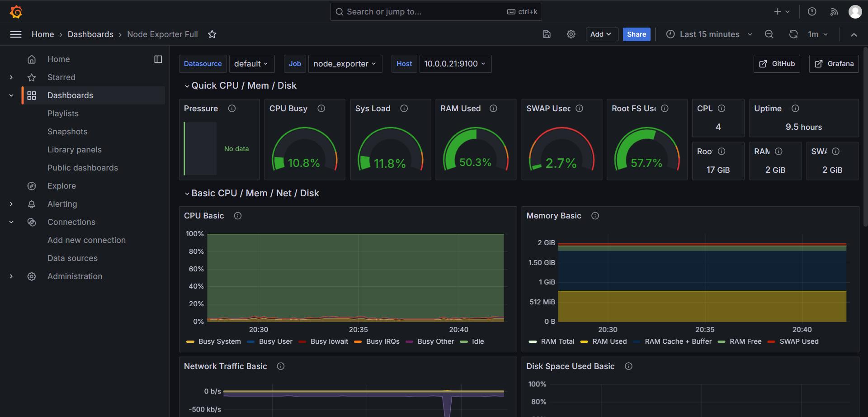Toggle SWAP Used series in memory legend
The height and width of the screenshot is (417, 868).
(x=798, y=341)
